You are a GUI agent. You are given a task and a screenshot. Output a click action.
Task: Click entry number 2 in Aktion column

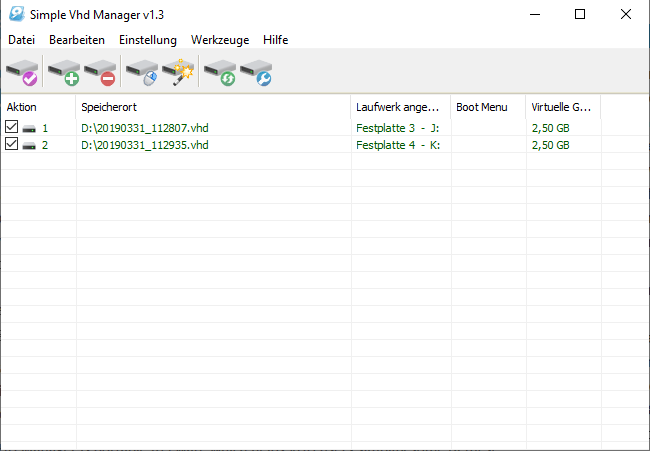pos(45,145)
